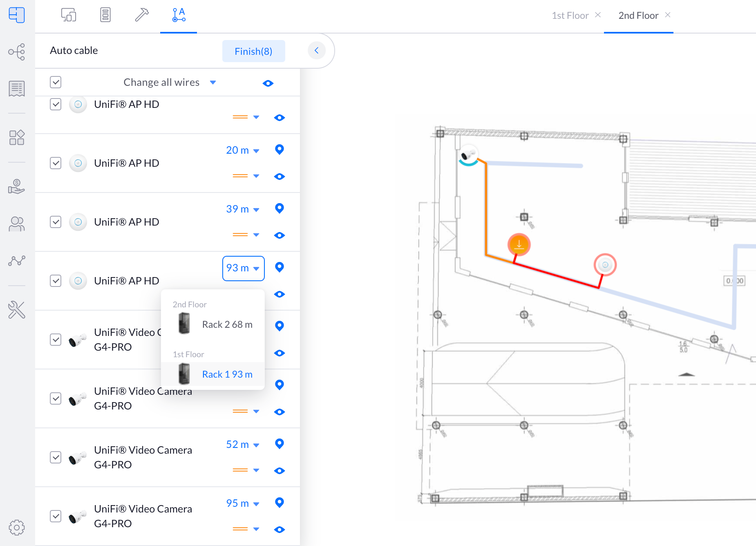756x546 pixels.
Task: Locate the 20 m AP HD on map
Action: (280, 150)
